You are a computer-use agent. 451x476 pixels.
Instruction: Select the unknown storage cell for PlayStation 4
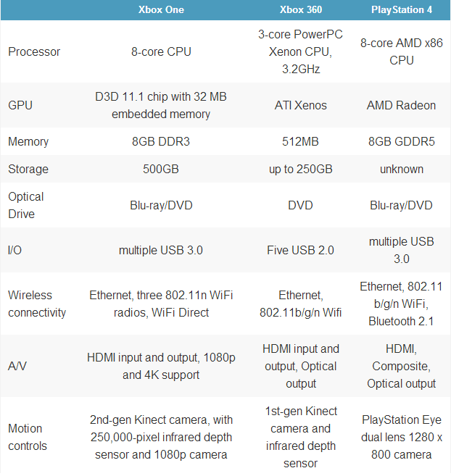click(402, 169)
